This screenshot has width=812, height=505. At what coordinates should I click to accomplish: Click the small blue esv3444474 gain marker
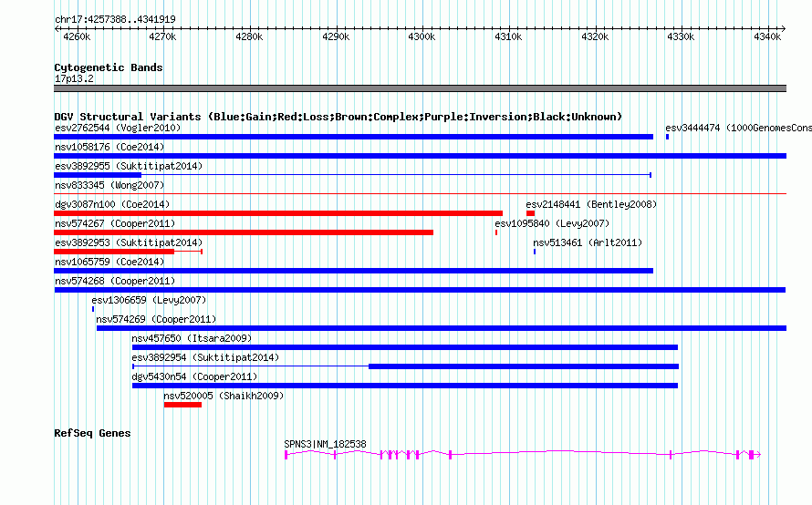(667, 137)
